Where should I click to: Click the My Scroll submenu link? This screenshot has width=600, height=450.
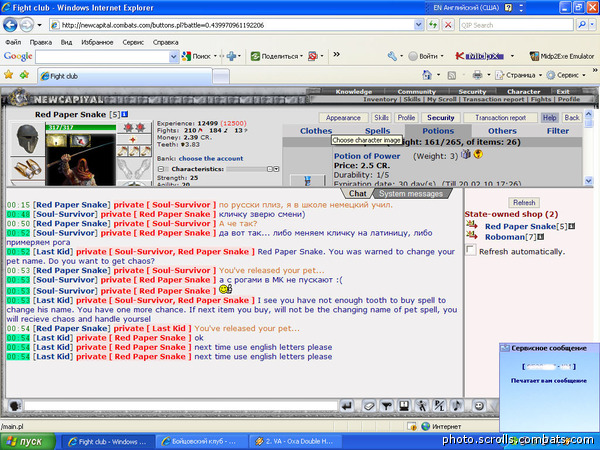(442, 99)
